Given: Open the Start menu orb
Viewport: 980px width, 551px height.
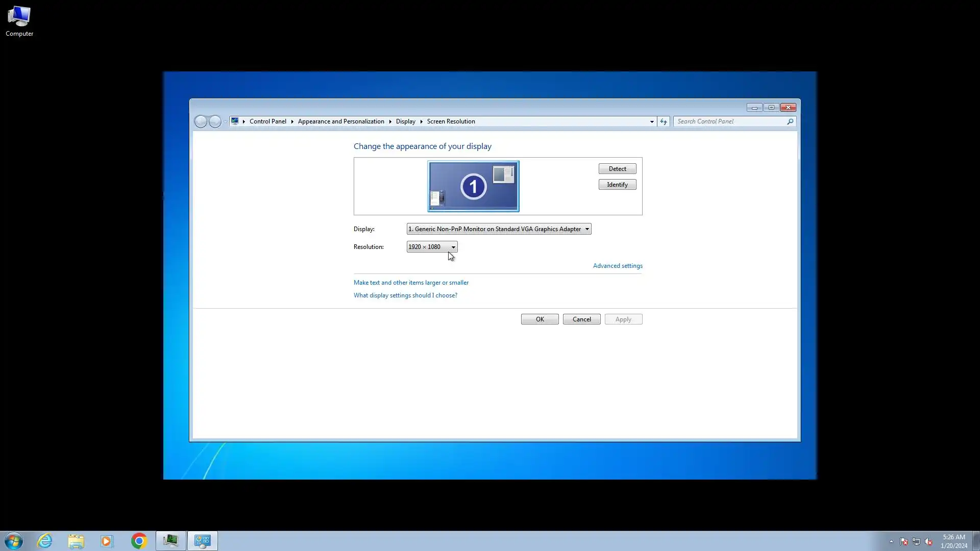Looking at the screenshot, I should pos(14,541).
